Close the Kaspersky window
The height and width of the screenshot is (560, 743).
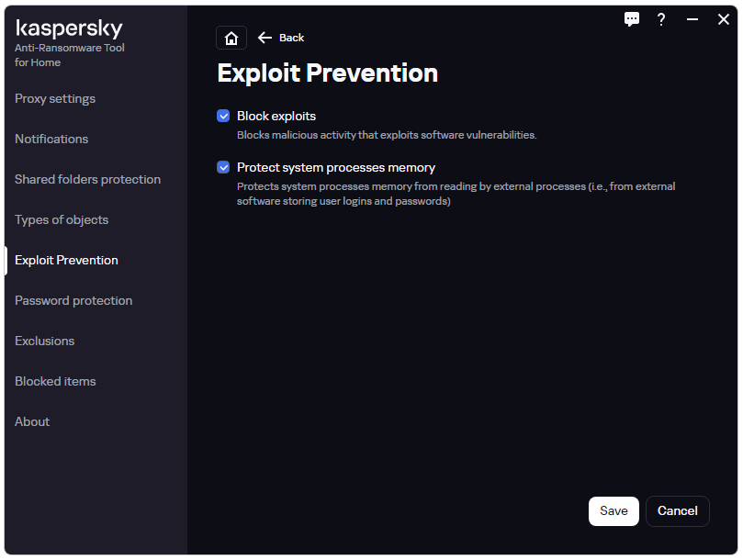(723, 19)
